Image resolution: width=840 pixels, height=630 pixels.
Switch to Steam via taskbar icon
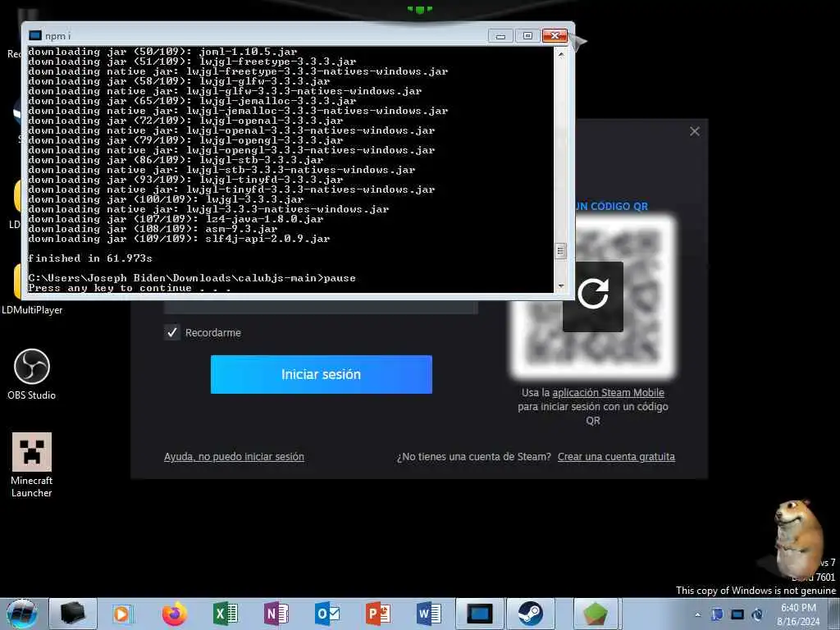tap(531, 614)
